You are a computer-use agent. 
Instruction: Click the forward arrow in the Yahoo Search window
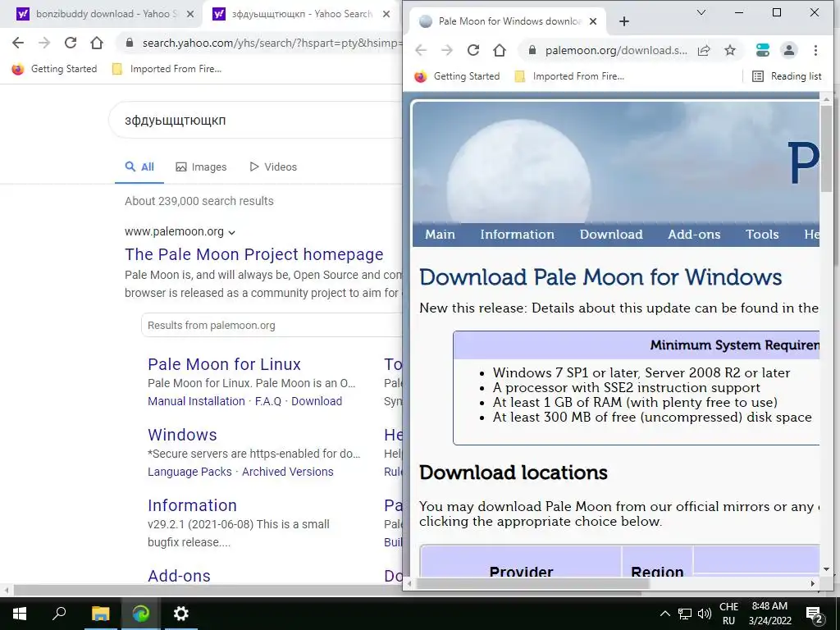44,43
